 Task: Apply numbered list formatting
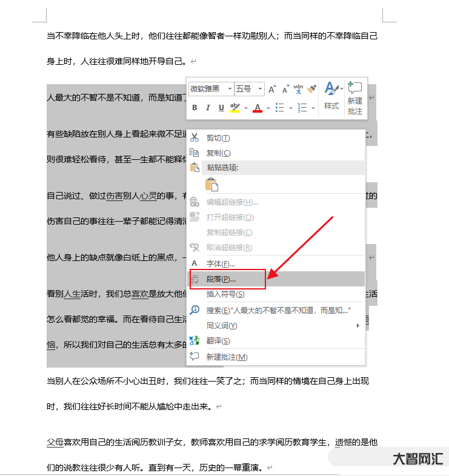pyautogui.click(x=303, y=108)
